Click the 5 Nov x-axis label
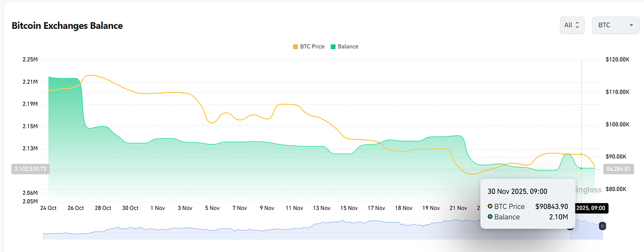 [212, 208]
